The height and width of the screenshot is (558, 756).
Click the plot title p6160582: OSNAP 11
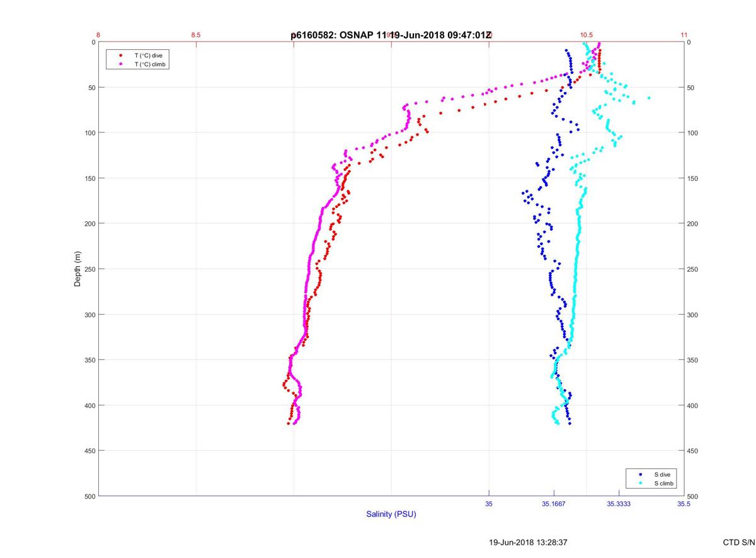pyautogui.click(x=338, y=35)
